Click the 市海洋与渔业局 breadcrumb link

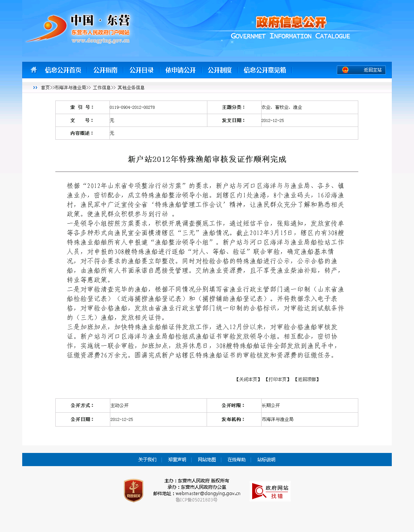point(70,88)
